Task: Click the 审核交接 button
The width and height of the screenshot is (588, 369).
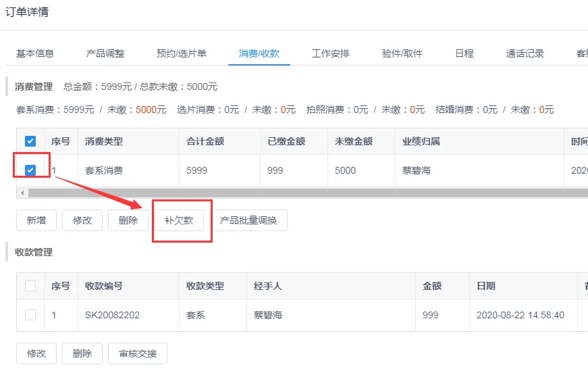Action: click(x=137, y=353)
